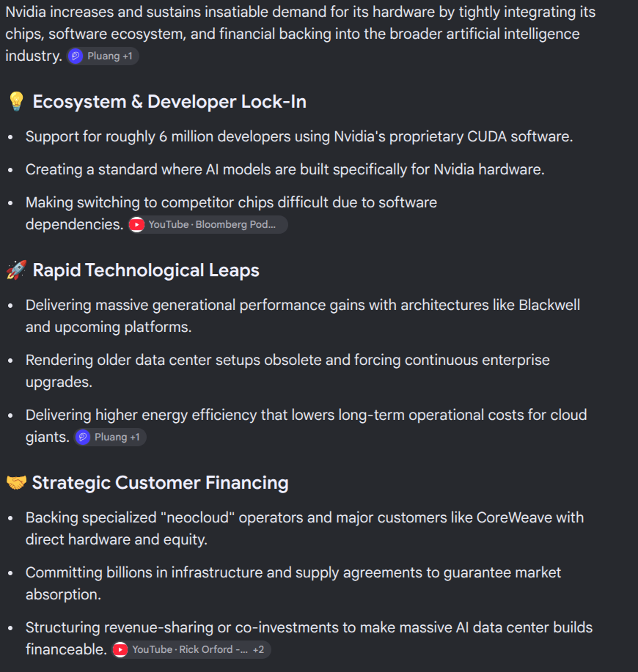
Task: Click the 'Rapid Technological Leaps' heading
Action: [x=146, y=270]
